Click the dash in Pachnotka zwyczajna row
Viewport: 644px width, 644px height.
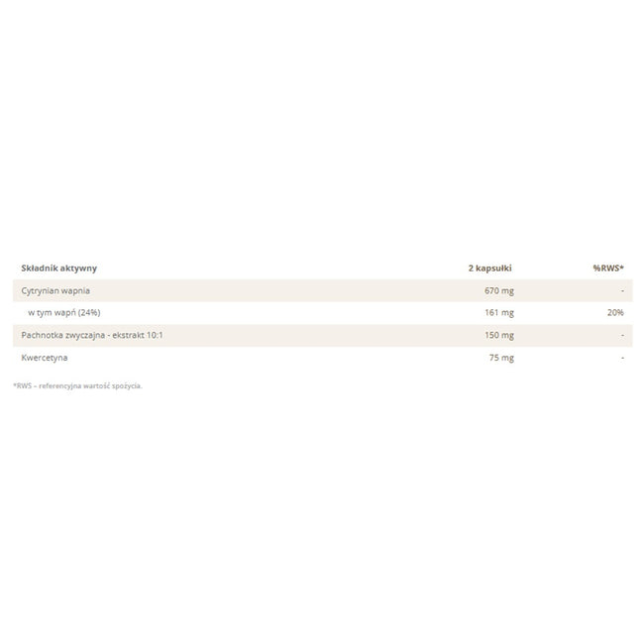[x=622, y=335]
